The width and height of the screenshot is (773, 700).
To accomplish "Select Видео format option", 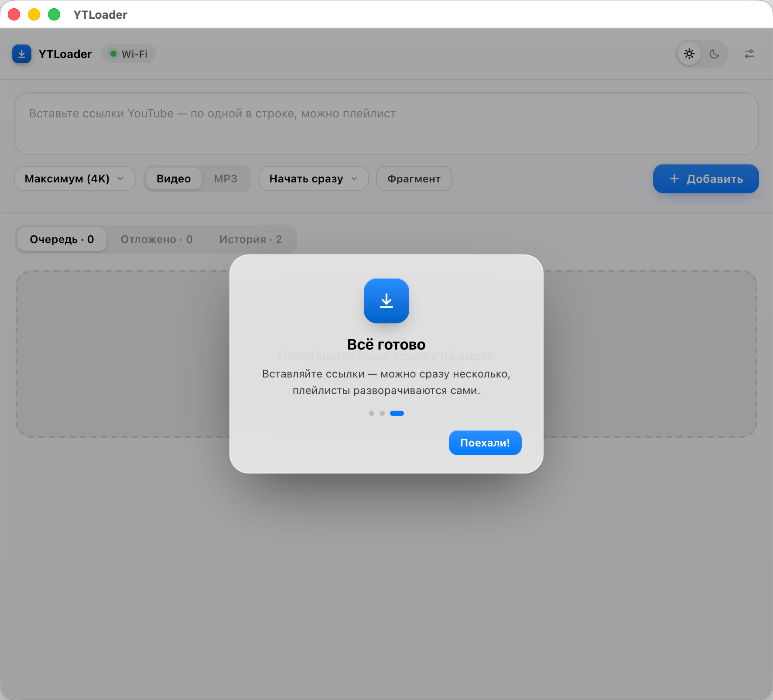I will 174,179.
